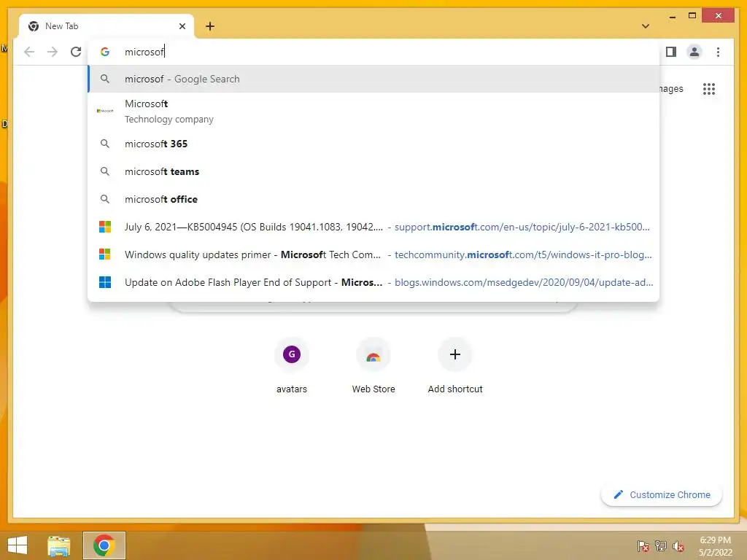Click magnifier icon beside 'microsoft 365'
The width and height of the screenshot is (747, 560).
pos(105,144)
